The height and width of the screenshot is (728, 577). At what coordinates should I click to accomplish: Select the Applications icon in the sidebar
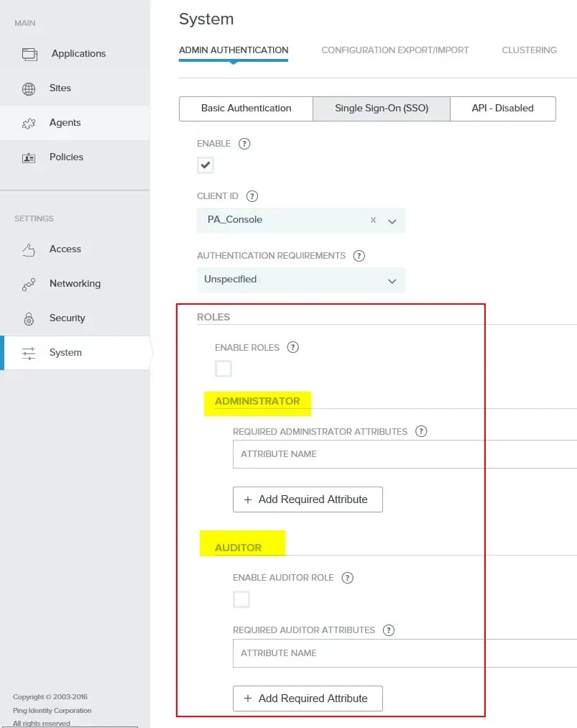point(28,53)
